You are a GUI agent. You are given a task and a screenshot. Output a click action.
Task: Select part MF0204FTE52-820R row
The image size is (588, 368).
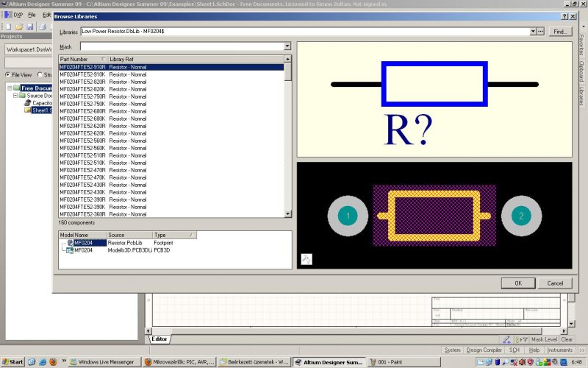coord(171,82)
